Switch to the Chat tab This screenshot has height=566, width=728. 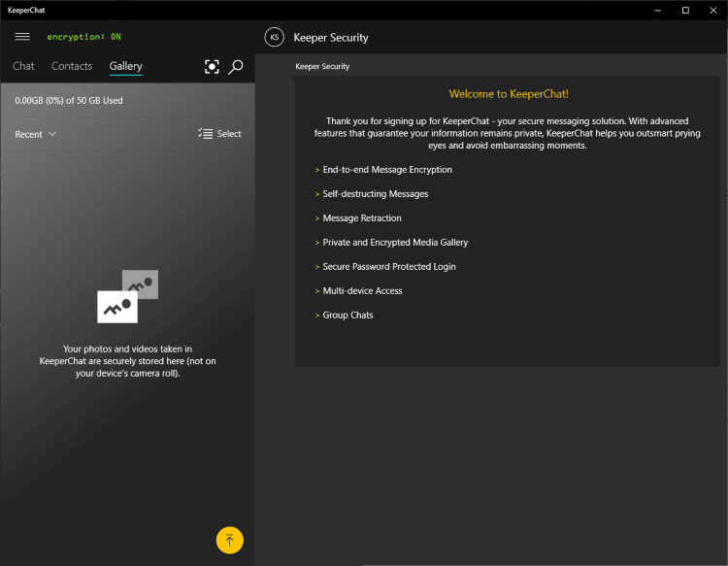tap(23, 66)
